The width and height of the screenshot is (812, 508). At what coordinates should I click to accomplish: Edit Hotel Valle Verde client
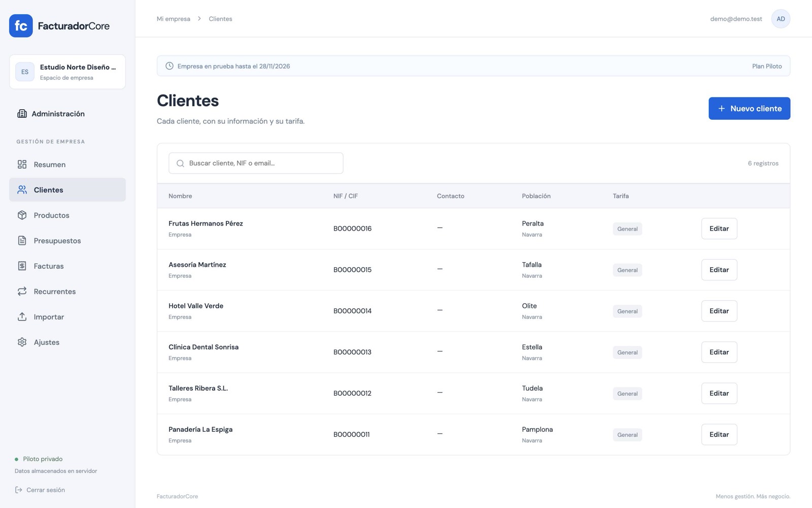click(719, 311)
